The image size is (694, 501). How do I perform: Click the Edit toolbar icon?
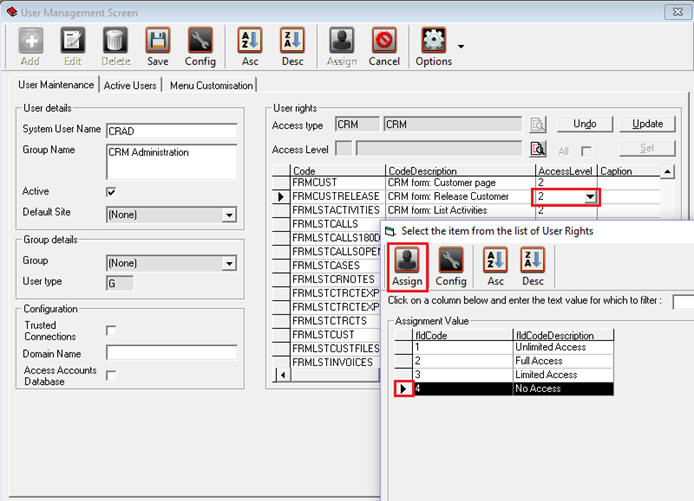coord(73,41)
